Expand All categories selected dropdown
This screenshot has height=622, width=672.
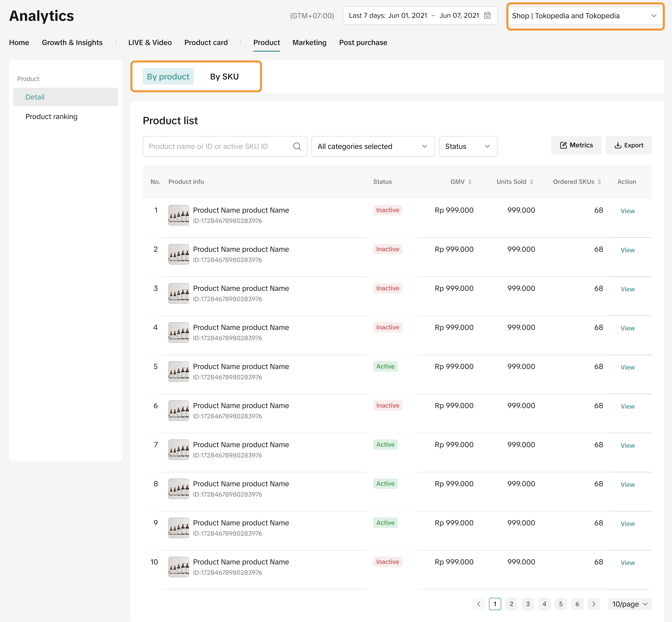(373, 146)
